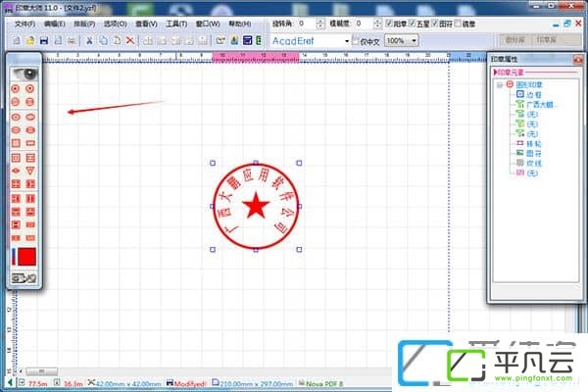
Task: Close the 印章属性 panel
Action: [x=578, y=59]
